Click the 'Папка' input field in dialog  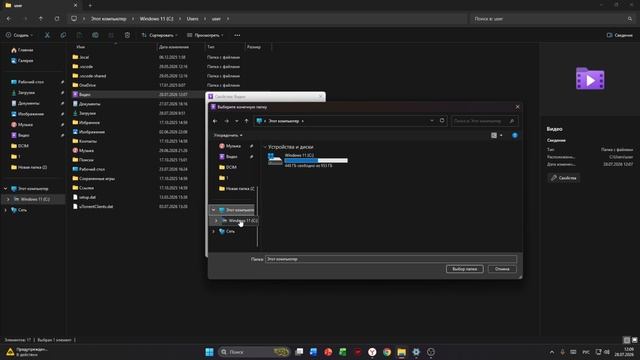point(391,259)
